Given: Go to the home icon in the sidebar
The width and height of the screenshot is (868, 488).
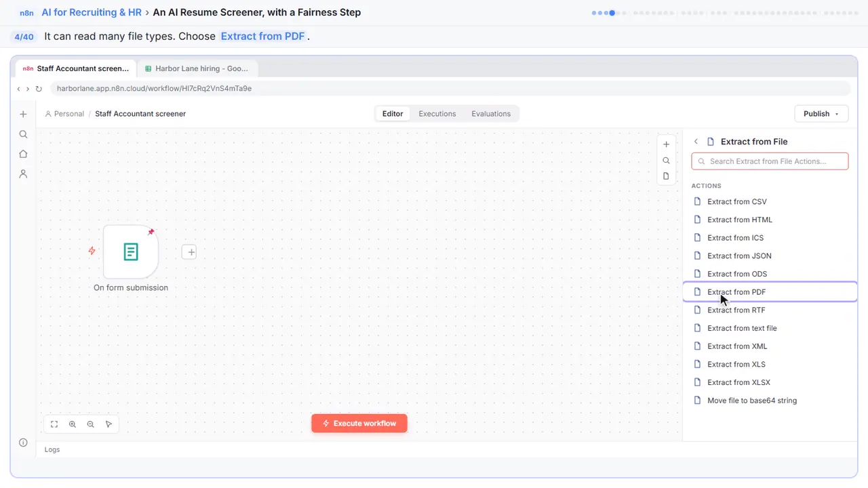Looking at the screenshot, I should pos(23,154).
